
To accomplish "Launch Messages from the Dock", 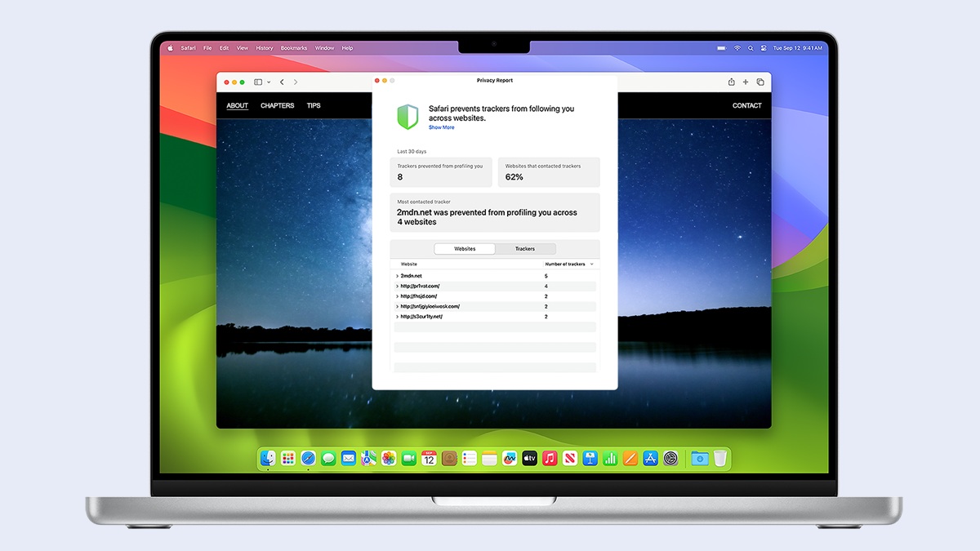I will [x=328, y=458].
